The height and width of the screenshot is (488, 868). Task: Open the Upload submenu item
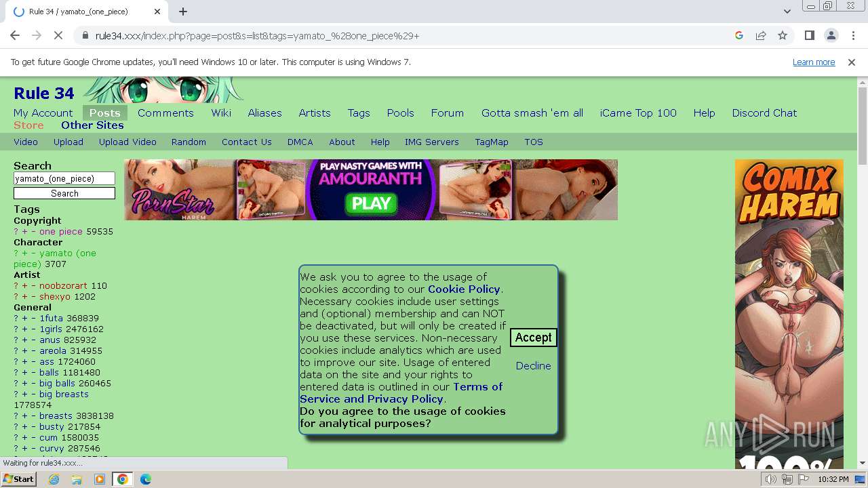tap(68, 142)
